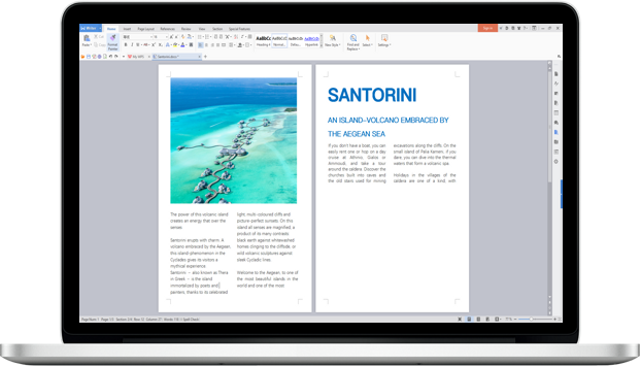Activate the Format Painter tool
Viewport: 640px width, 366px height.
click(113, 42)
